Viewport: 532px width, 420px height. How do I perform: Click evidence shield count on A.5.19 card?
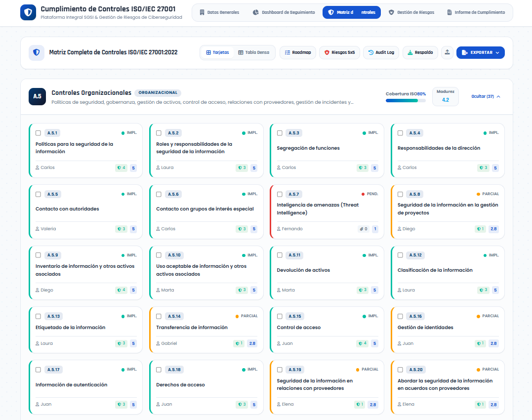click(x=359, y=404)
